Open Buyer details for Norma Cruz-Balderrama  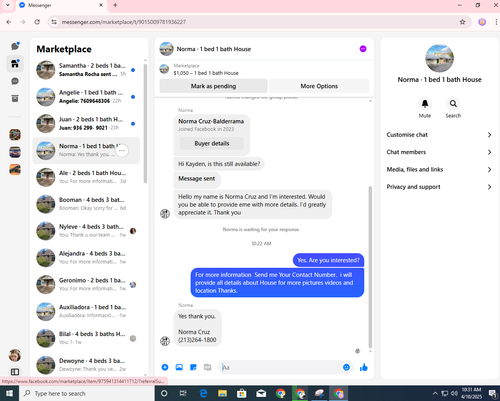pos(212,143)
